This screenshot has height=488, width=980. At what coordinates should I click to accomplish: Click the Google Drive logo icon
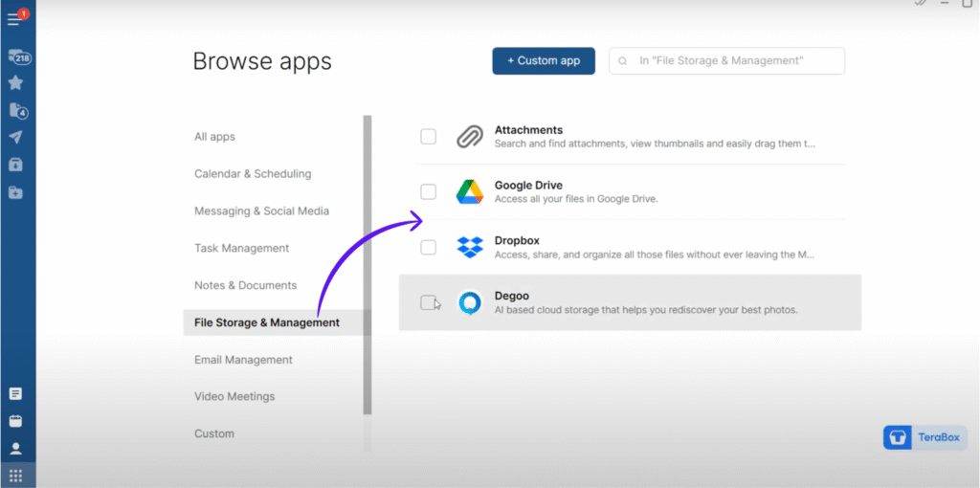pos(469,191)
